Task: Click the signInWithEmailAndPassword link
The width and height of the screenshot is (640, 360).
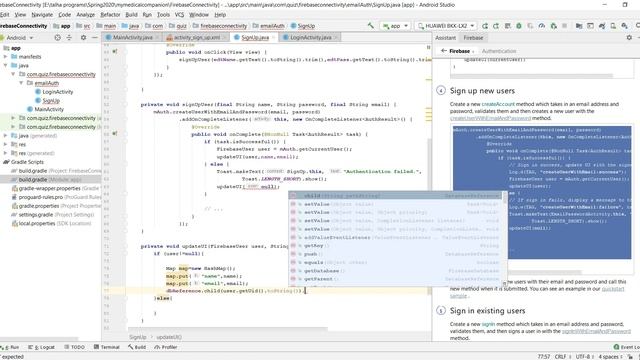Action: tap(596, 331)
